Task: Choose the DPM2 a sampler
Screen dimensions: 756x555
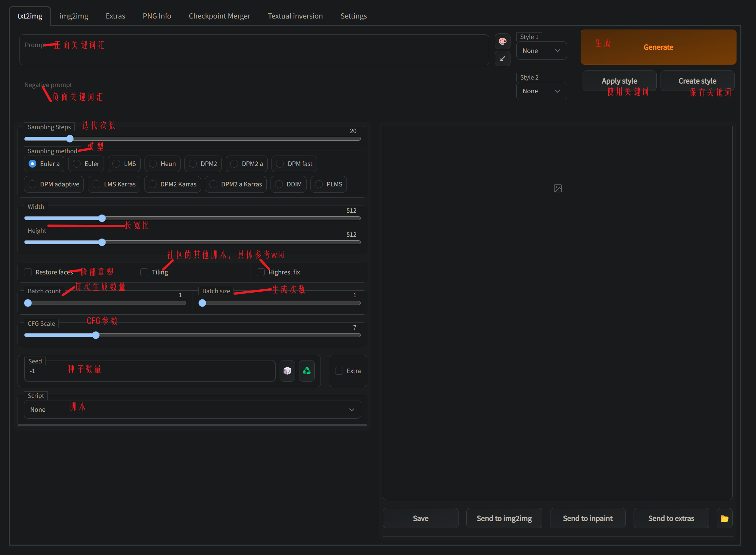Action: 247,164
